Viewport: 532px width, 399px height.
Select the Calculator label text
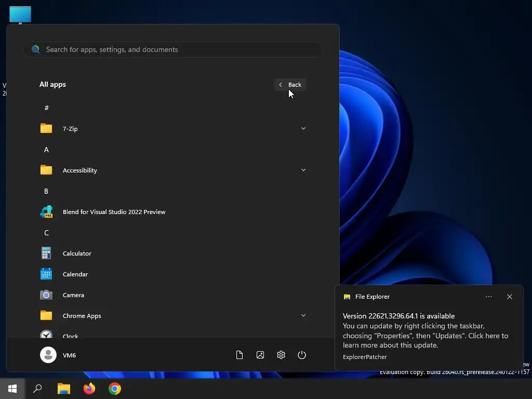[x=77, y=254]
